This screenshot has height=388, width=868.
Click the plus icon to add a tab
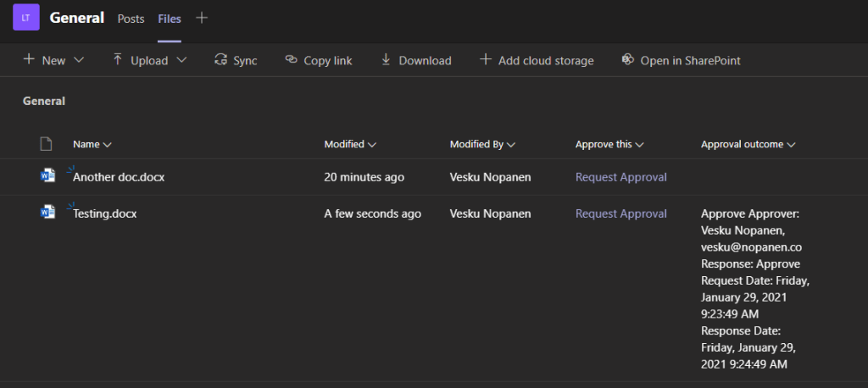pos(202,18)
